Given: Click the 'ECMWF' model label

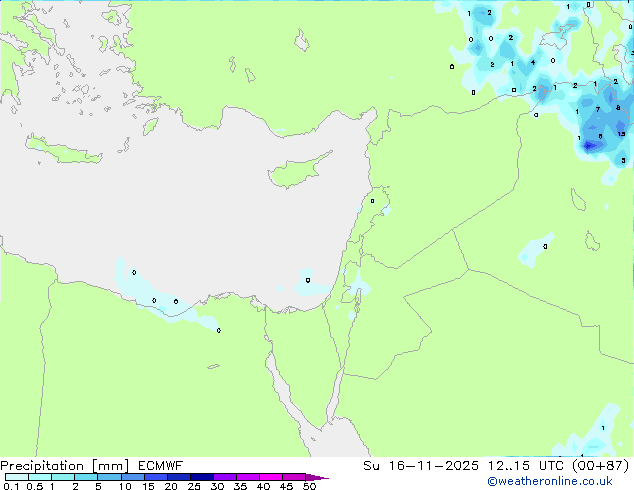Looking at the screenshot, I should click(x=161, y=466).
